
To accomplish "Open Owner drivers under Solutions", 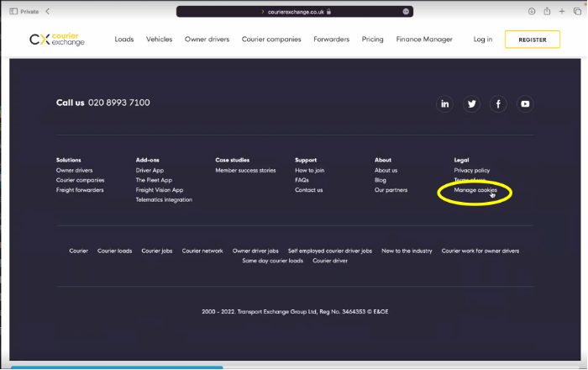I will tap(74, 171).
